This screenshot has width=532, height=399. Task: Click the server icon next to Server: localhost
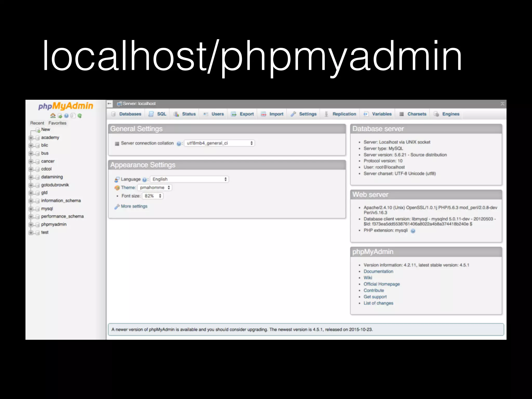119,104
